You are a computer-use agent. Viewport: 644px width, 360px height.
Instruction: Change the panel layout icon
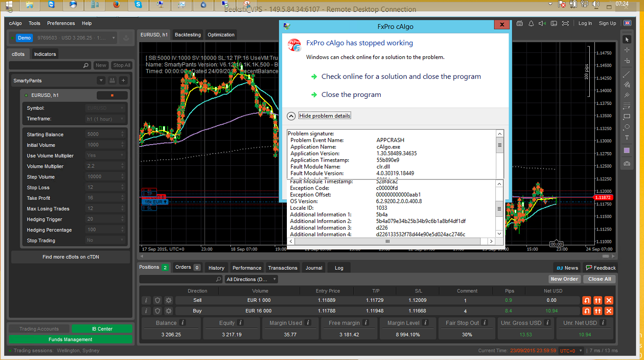click(x=554, y=23)
